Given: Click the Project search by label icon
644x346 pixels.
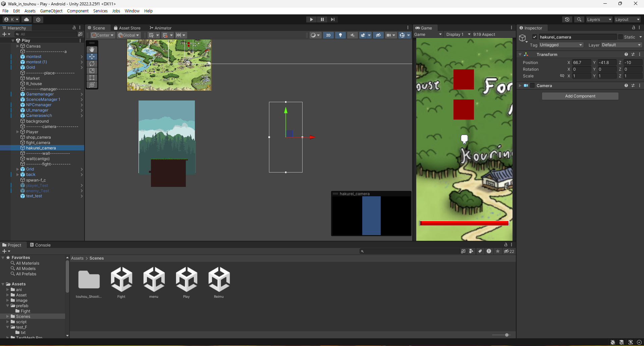Looking at the screenshot, I should click(x=480, y=251).
